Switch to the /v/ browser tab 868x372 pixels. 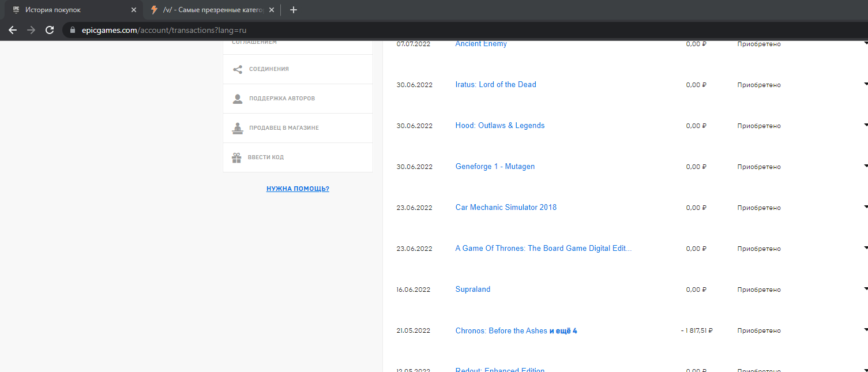(x=211, y=10)
